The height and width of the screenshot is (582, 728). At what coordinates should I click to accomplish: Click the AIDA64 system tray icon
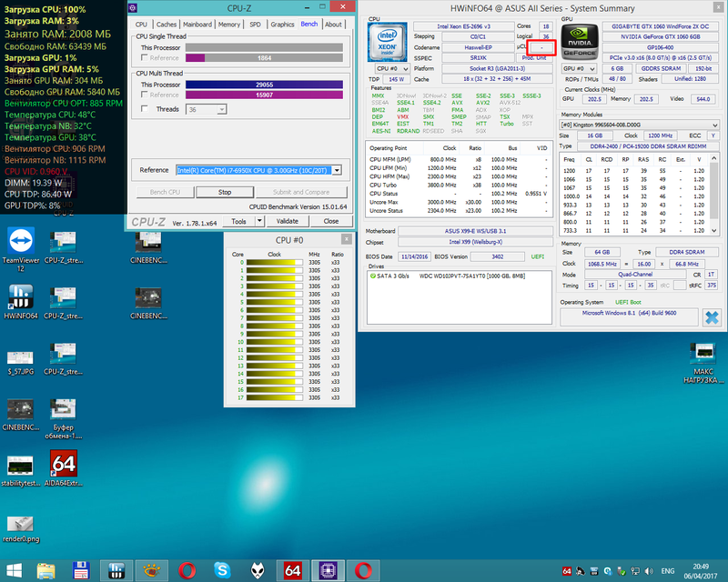click(567, 571)
